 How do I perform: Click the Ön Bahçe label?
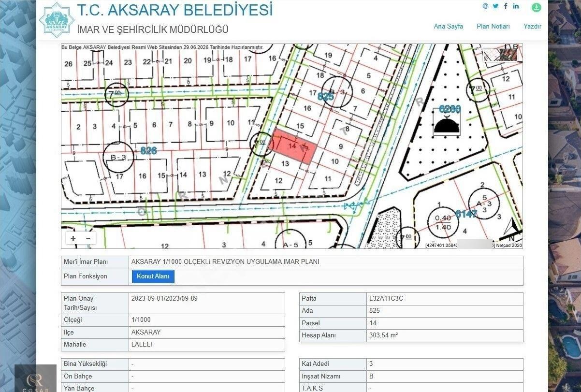[x=78, y=376]
